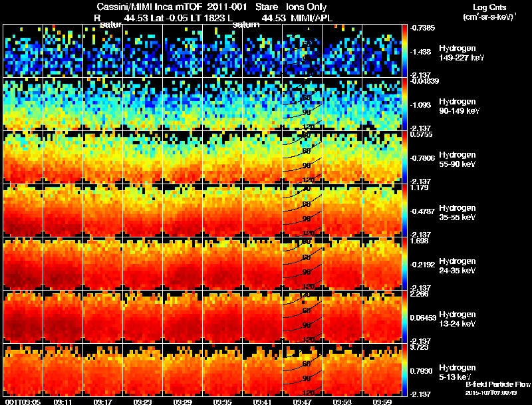
Task: Click the 0.5755 colorbar maximum value
Action: [x=421, y=134]
